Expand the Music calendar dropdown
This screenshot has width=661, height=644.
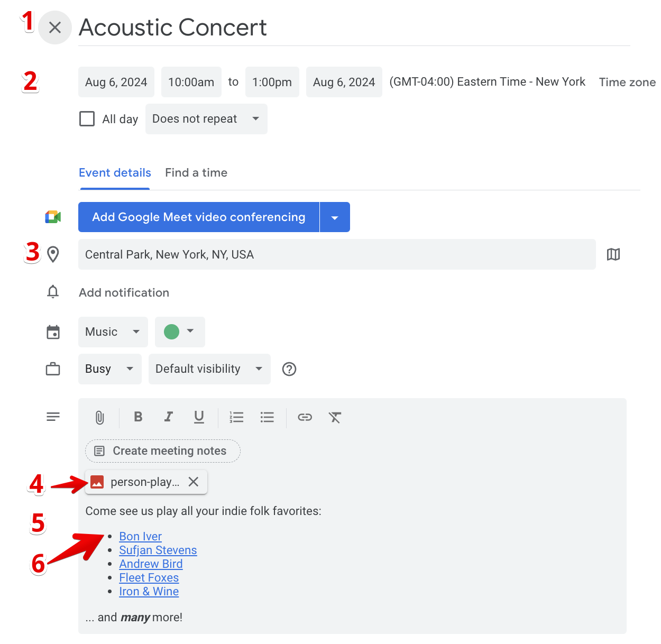tap(113, 332)
